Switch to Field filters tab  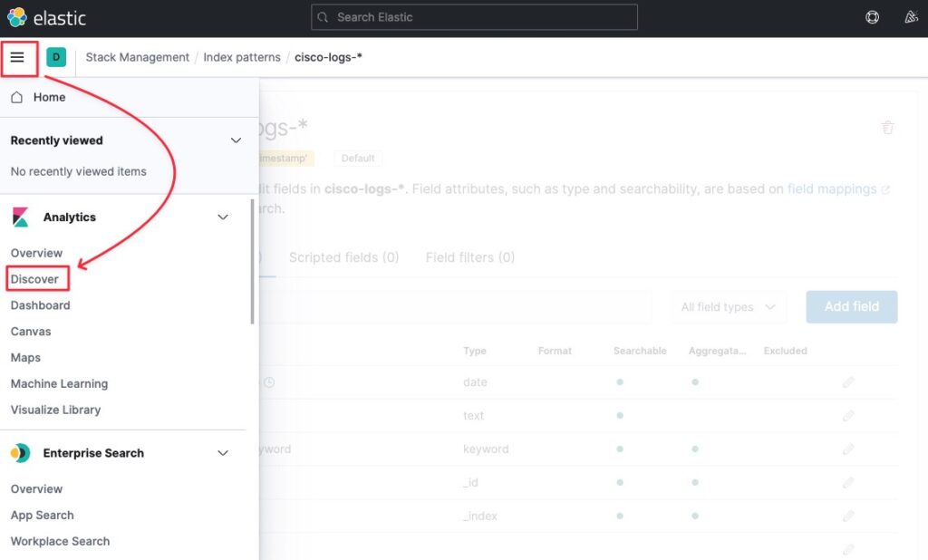point(470,257)
